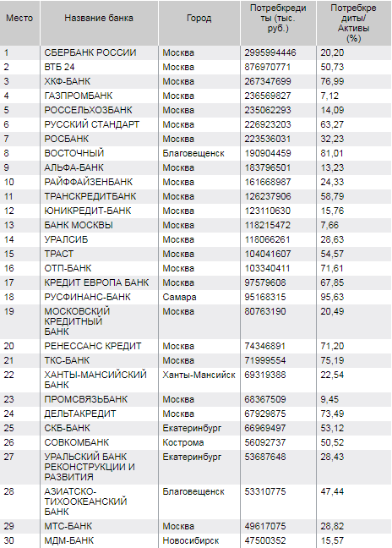Click the Потребкредиты (тыс. руб.) header

(x=278, y=18)
